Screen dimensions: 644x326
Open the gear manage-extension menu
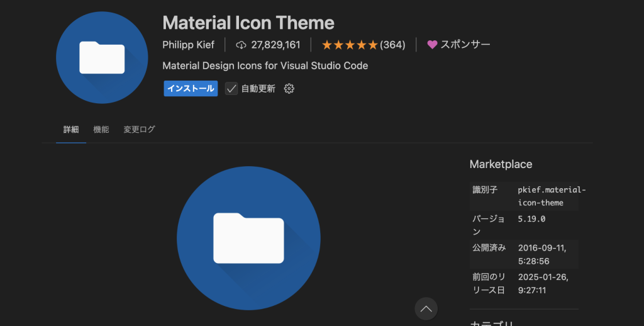click(289, 89)
